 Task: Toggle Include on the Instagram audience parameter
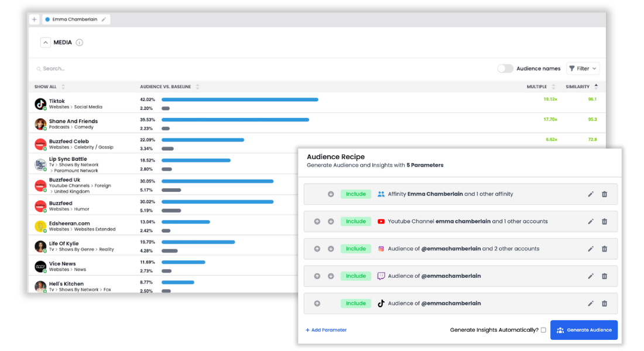point(356,249)
